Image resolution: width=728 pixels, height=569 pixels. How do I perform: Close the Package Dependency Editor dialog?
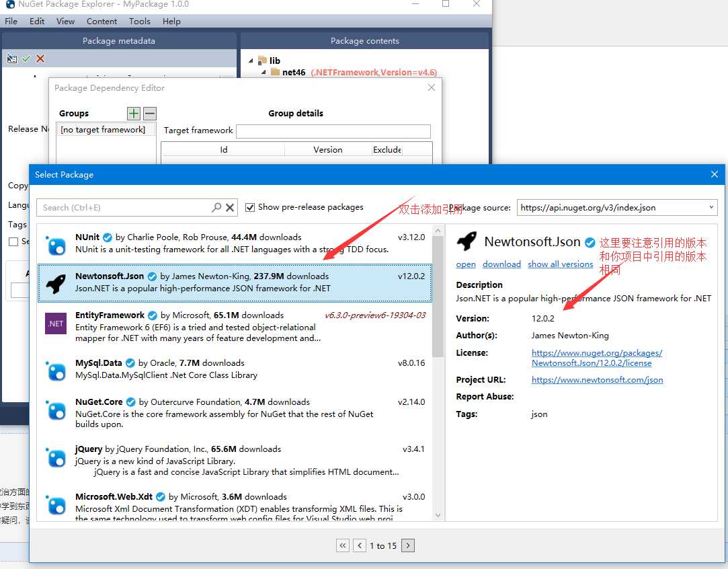point(432,87)
